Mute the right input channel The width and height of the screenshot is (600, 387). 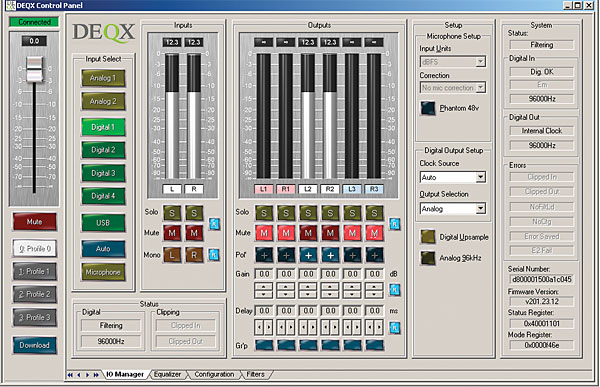coord(194,233)
